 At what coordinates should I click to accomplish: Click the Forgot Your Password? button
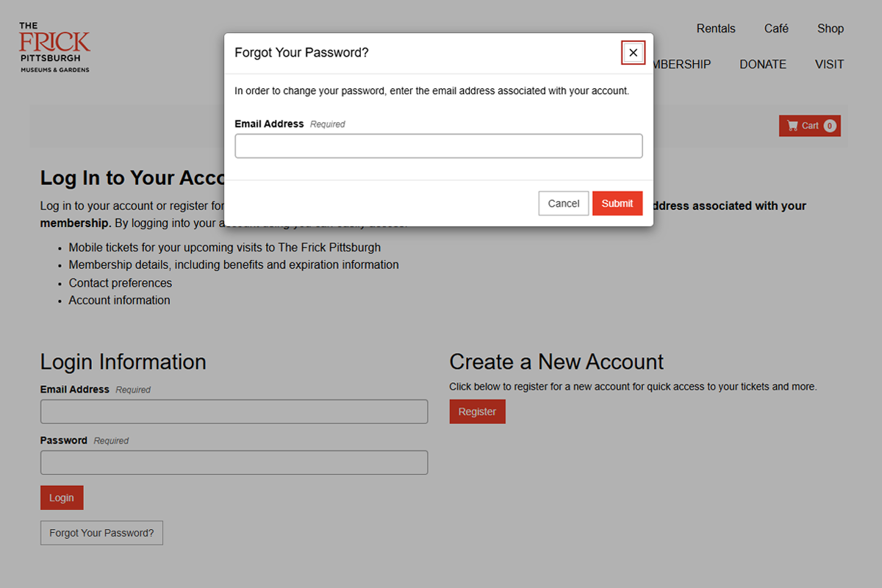tap(101, 533)
